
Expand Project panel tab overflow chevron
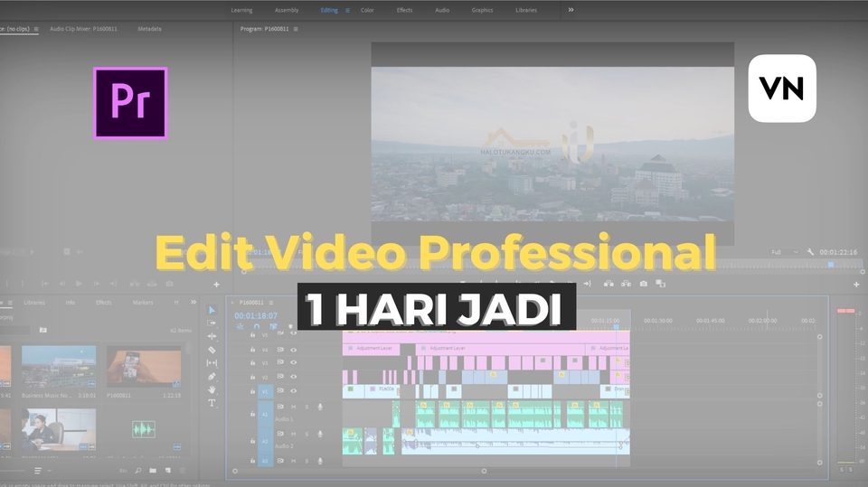(x=193, y=302)
